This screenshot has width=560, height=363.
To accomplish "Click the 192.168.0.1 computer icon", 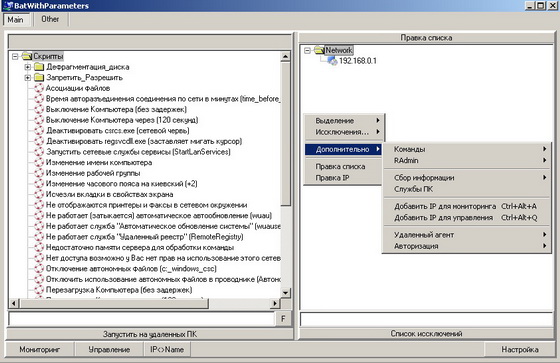I will [x=332, y=61].
